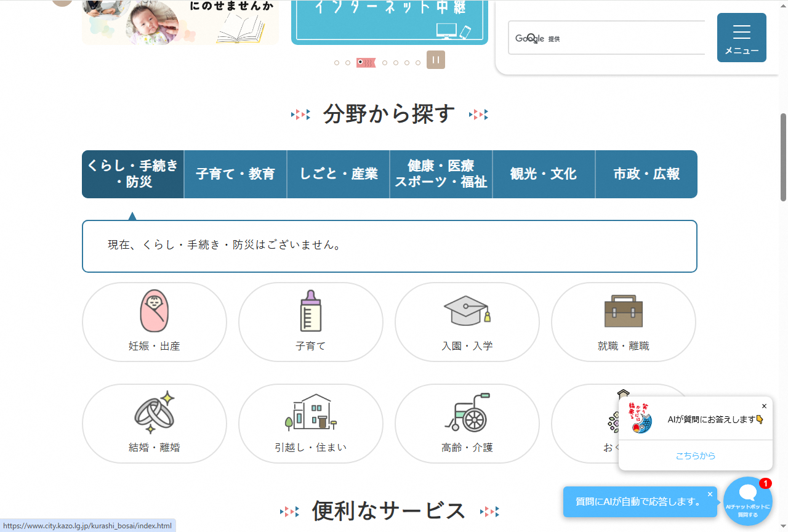This screenshot has height=532, width=788.
Task: Select the 結婚・離婚 wedding rings icon
Action: [154, 413]
